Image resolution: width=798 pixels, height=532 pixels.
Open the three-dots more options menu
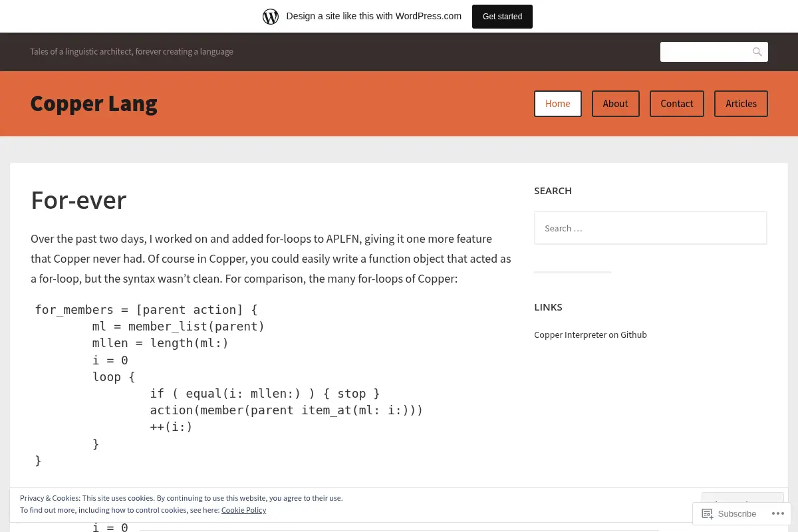(x=777, y=513)
